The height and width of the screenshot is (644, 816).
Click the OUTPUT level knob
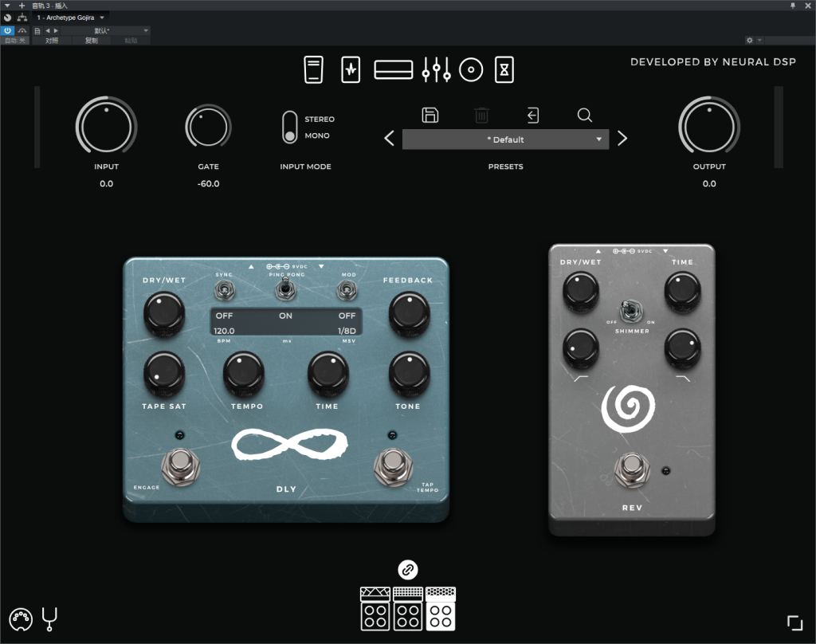[x=708, y=126]
